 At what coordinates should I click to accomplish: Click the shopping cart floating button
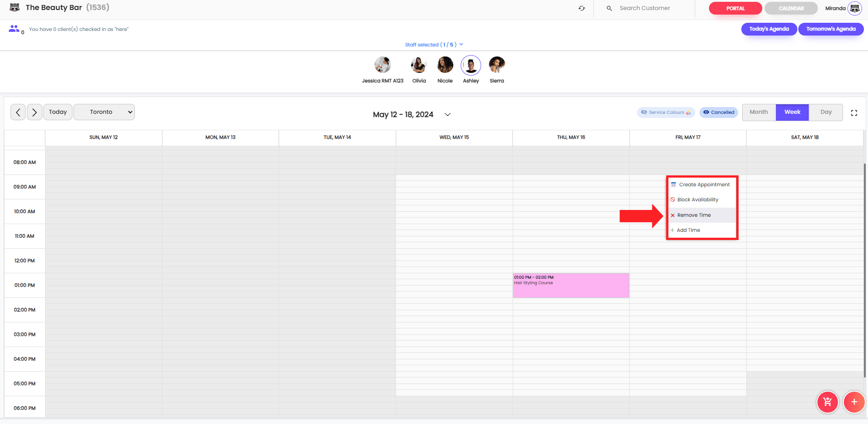827,402
